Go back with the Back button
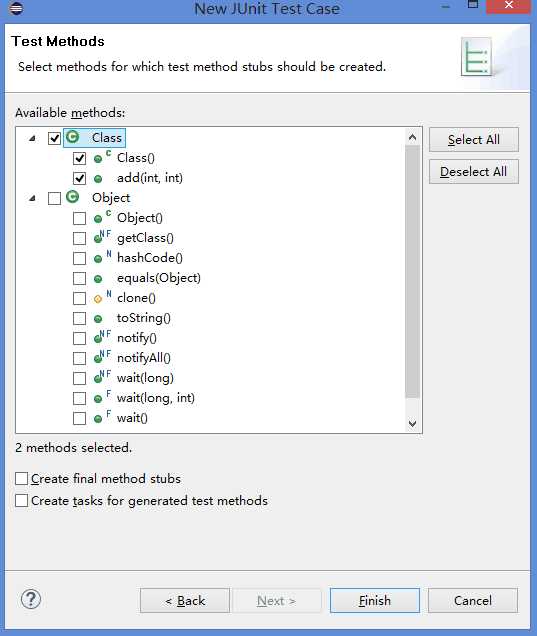Screen dimensions: 537x636 (x=185, y=601)
